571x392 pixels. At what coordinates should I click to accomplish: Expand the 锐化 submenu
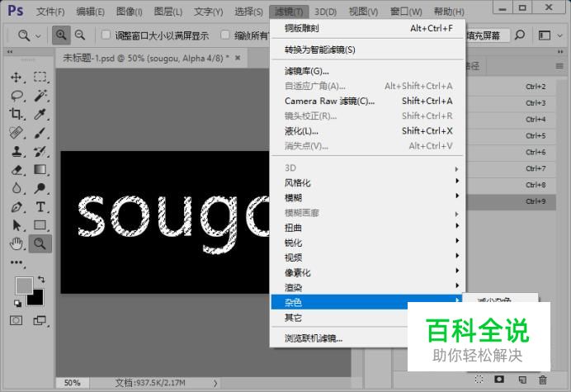[x=367, y=243]
